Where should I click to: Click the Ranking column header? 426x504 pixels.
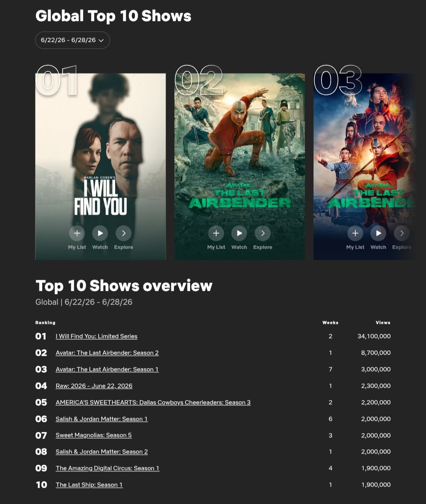pyautogui.click(x=45, y=322)
